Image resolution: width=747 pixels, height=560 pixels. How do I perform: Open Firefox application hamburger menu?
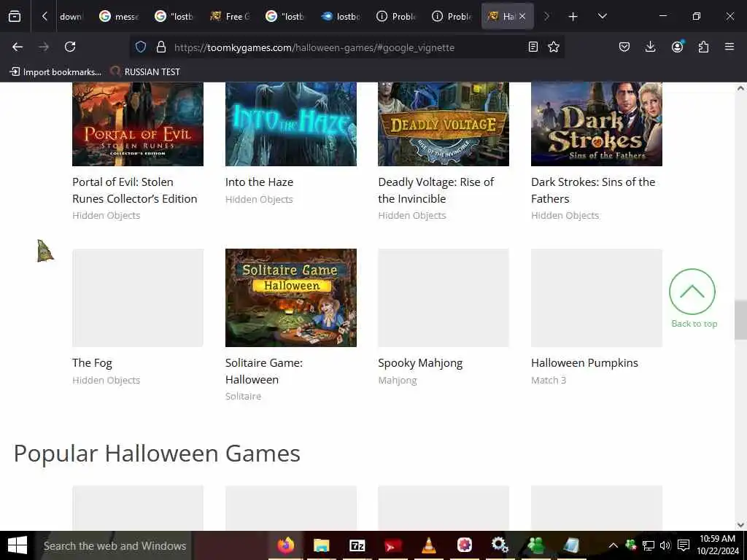point(729,47)
